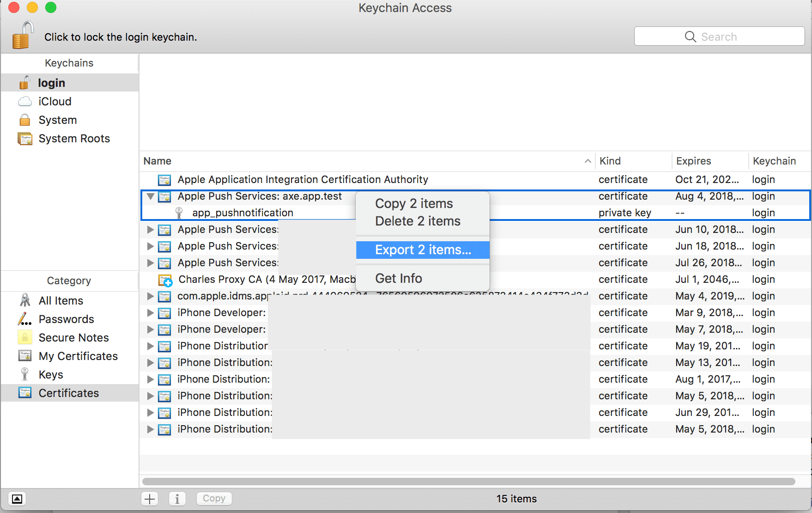Expand the Apple Push Services row expiring Jun 18, 2018
This screenshot has width=812, height=513.
click(x=150, y=246)
